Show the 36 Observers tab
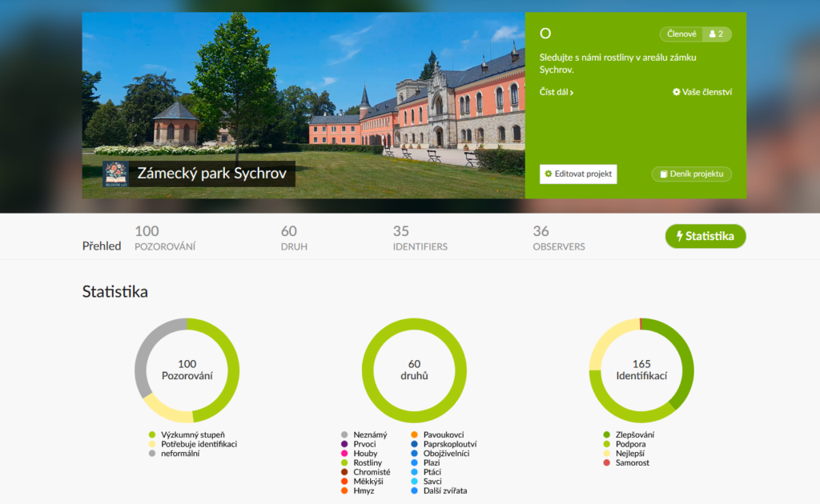Screen dimensions: 820x504 (558, 238)
